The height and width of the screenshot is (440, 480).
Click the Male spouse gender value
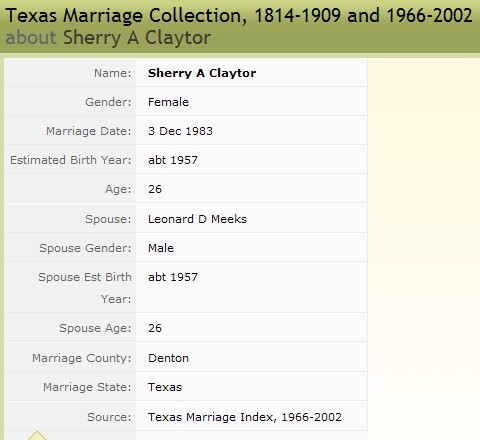(x=161, y=248)
